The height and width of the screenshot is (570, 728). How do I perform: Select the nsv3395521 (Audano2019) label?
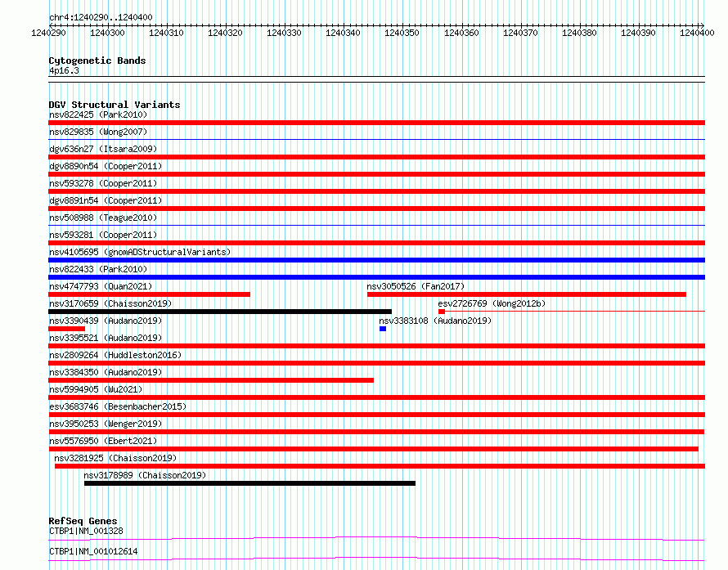106,338
